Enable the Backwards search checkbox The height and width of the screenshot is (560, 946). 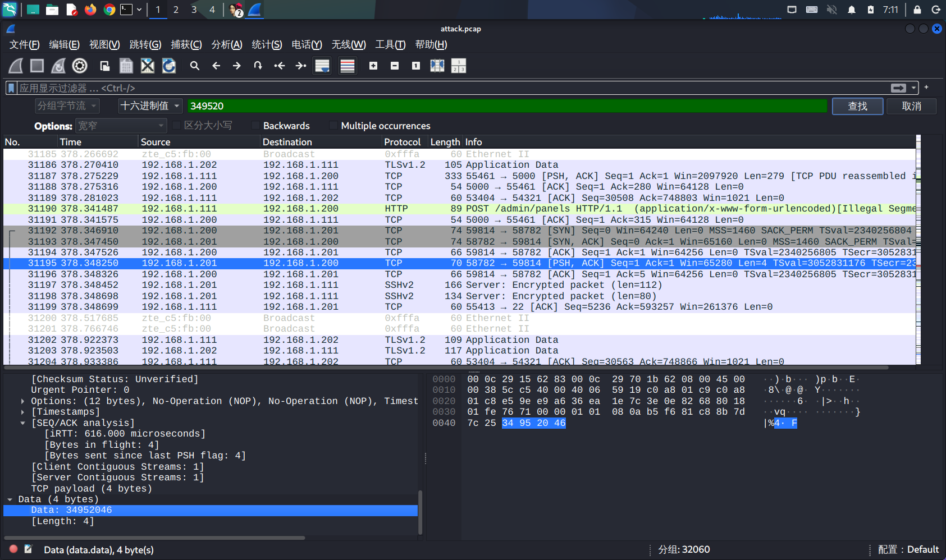click(256, 126)
